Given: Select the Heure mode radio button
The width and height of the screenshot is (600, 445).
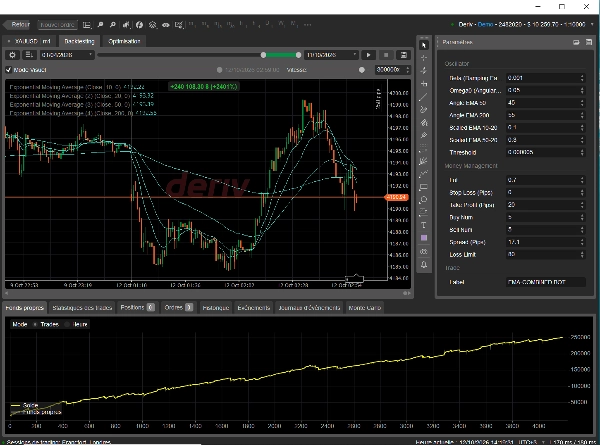Looking at the screenshot, I should [x=67, y=324].
